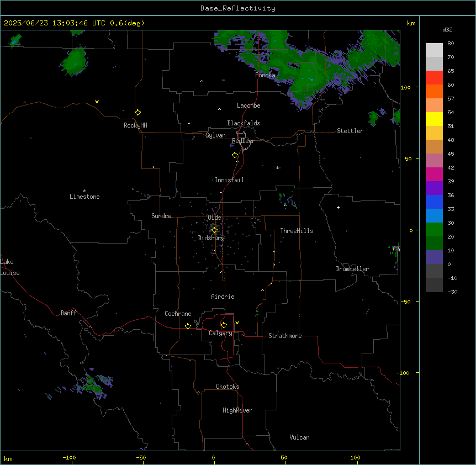This screenshot has width=476, height=465.
Task: Pick the violet purple swatch in dBZ legend
Action: pos(434,188)
